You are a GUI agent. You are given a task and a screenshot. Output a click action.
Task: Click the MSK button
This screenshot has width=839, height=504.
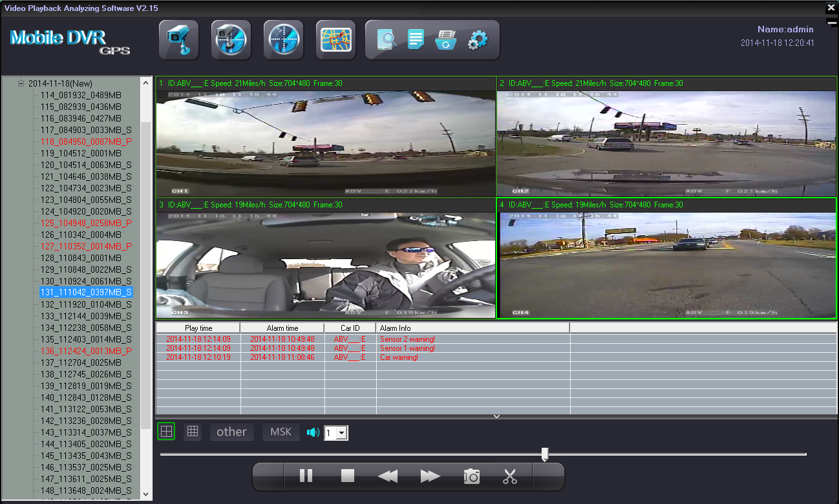tap(281, 432)
